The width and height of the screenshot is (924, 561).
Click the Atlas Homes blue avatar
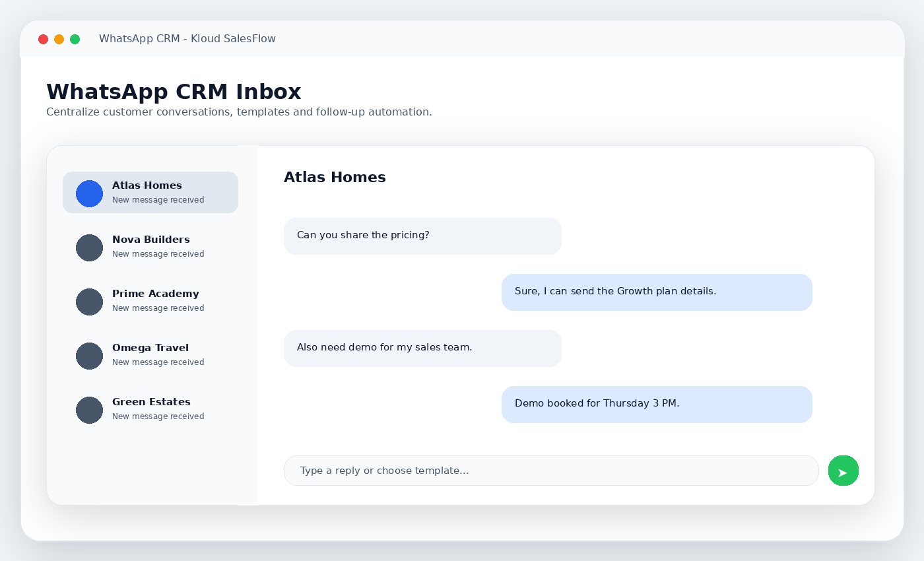click(89, 193)
